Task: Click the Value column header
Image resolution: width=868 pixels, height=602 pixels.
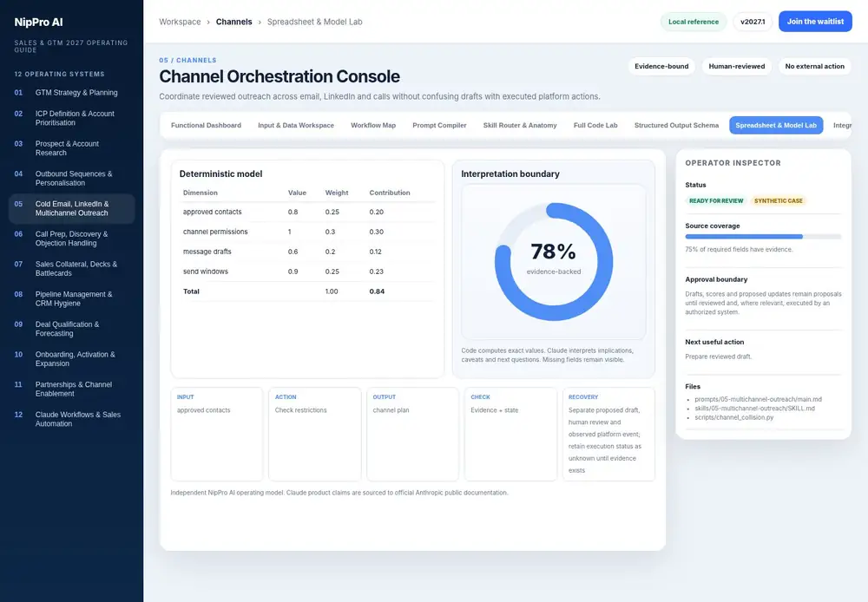Action: (297, 193)
